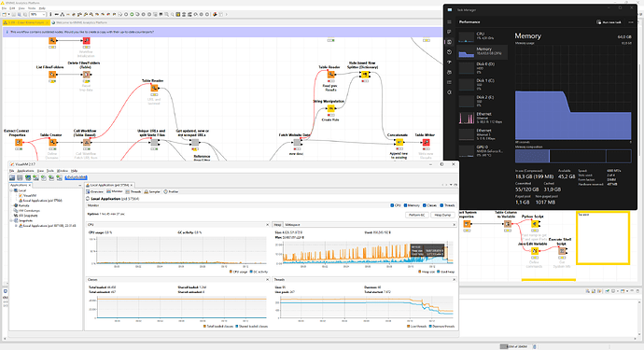Viewport: 644px width, 350px height.
Task: Toggle the Threads checkbox in VisualVM monitor
Action: click(x=441, y=205)
